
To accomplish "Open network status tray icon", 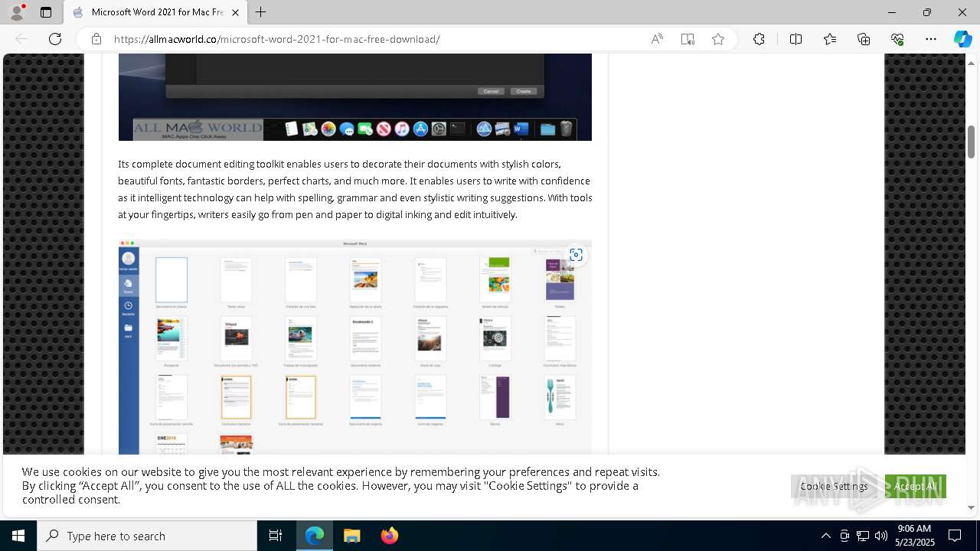I will click(x=863, y=536).
